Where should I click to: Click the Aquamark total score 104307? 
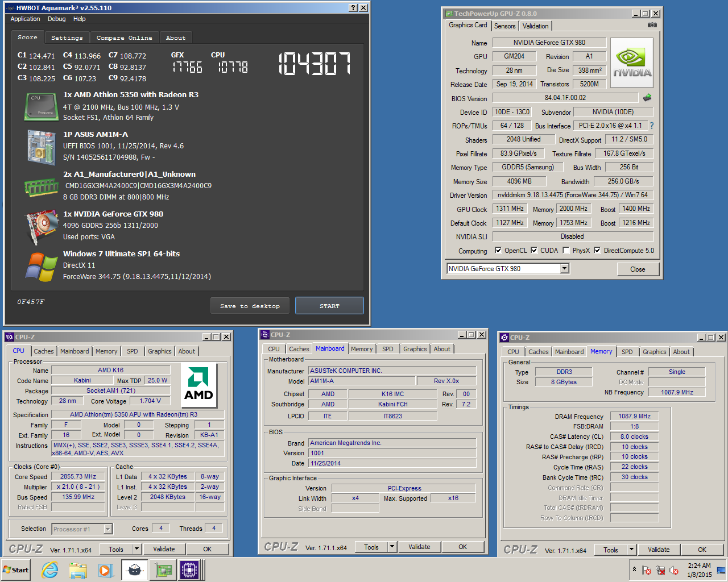point(315,64)
